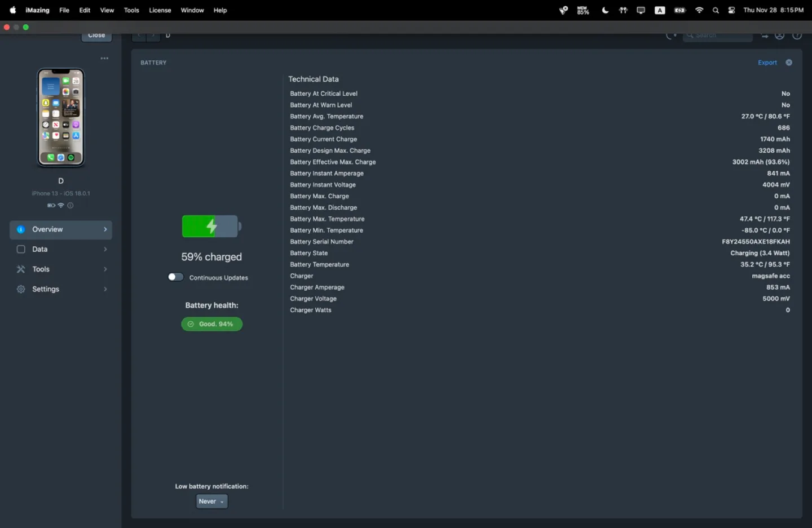
Task: Click the transfers arrows icon in toolbar
Action: 765,36
